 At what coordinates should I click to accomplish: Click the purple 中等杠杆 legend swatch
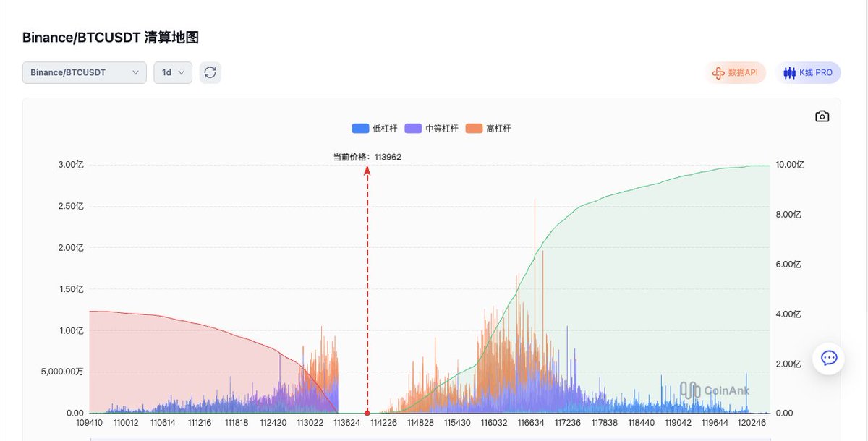[x=414, y=129]
